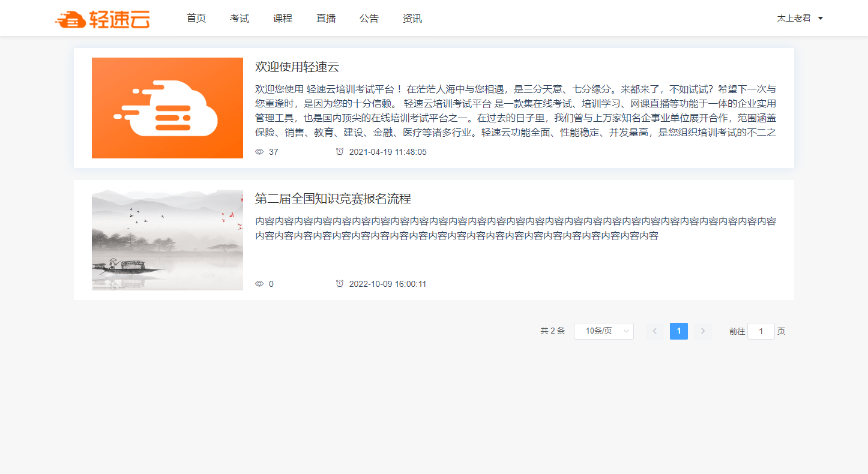Open the 首页 navigation item

tap(196, 19)
